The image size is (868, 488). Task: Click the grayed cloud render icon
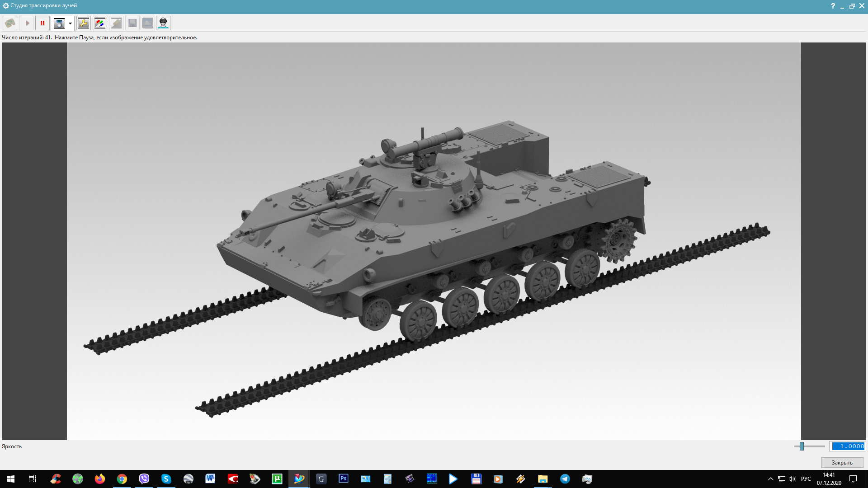148,23
